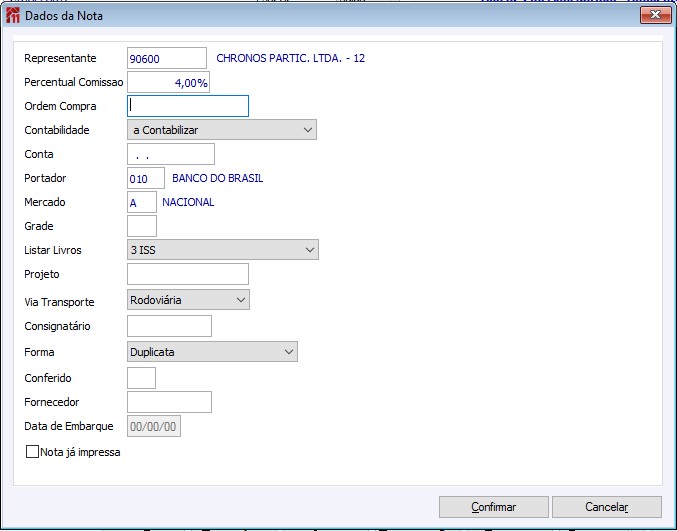Click the Dados da Nota app icon
677x531 pixels.
(13, 16)
